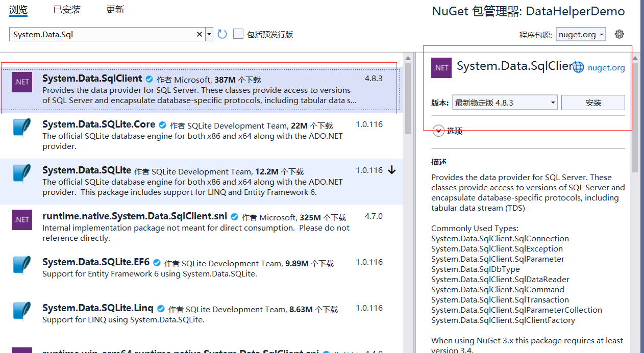Image resolution: width=644 pixels, height=353 pixels.
Task: Click System.Data.SqlClient.SqlClientFactory in type list
Action: pyautogui.click(x=503, y=320)
